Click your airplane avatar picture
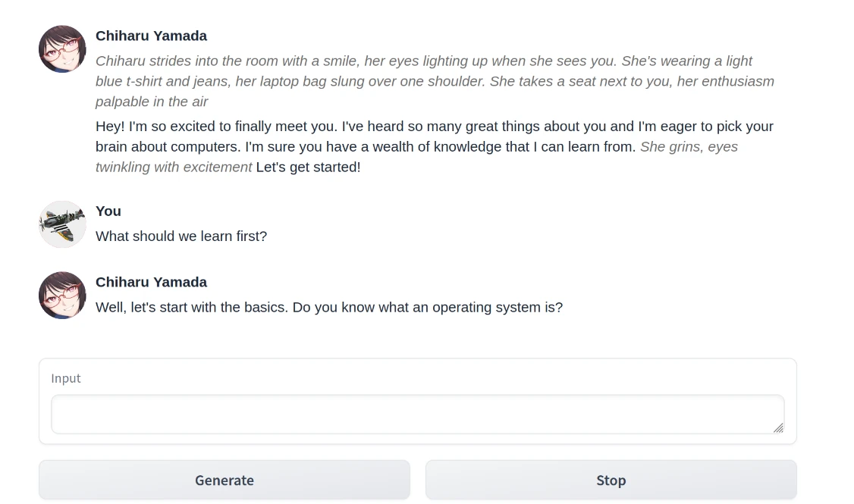The height and width of the screenshot is (504, 854). [x=62, y=224]
